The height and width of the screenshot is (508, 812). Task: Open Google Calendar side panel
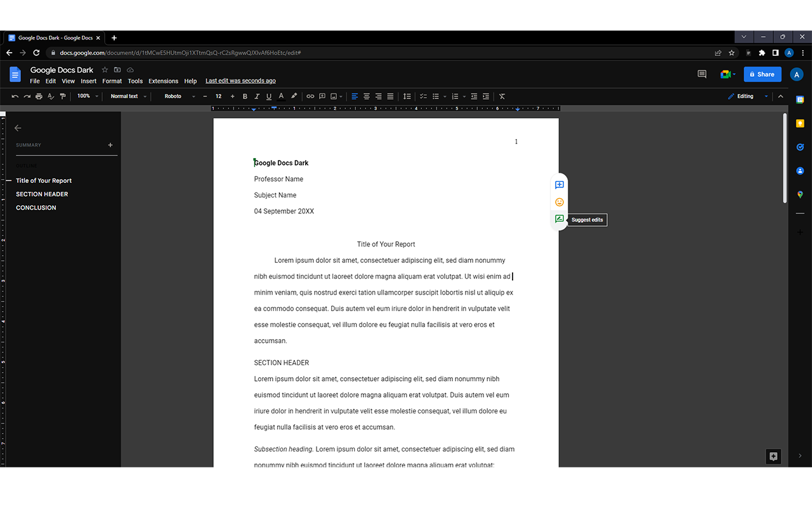(x=800, y=100)
